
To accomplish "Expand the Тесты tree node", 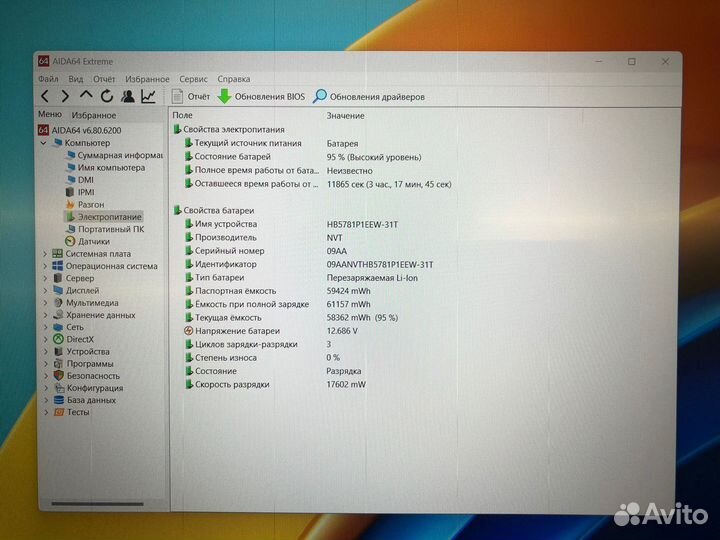I will [45, 412].
